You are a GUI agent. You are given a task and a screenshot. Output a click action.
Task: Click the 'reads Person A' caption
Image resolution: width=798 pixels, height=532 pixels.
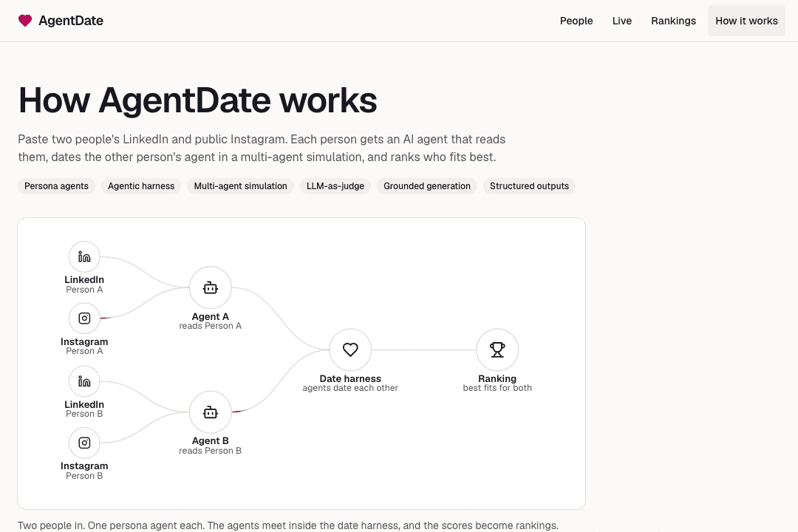(x=210, y=326)
